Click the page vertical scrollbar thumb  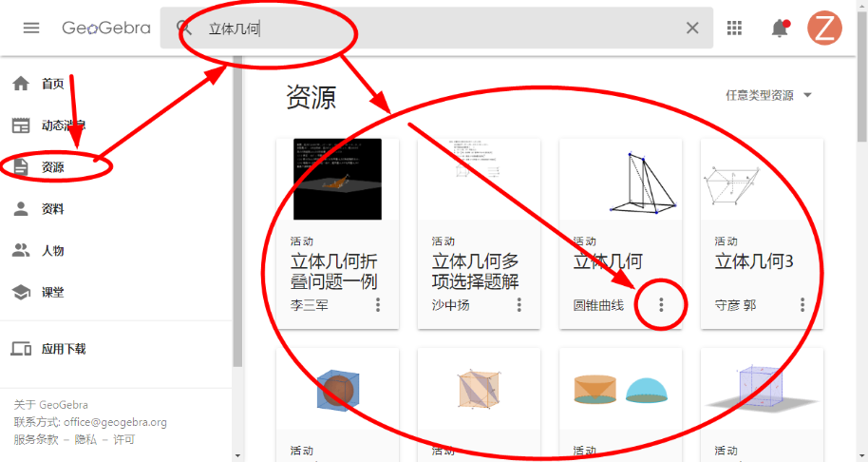(862, 78)
